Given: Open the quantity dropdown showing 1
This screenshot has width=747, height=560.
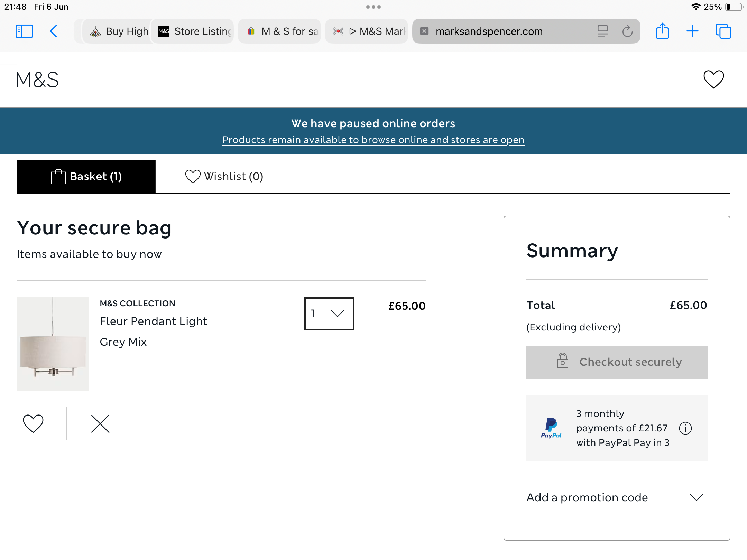Looking at the screenshot, I should 329,314.
